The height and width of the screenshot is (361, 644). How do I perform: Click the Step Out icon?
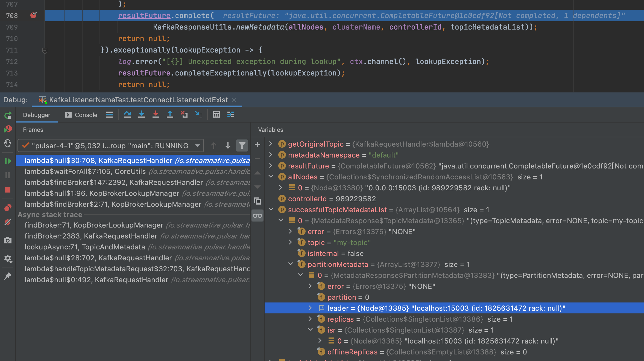[170, 114]
